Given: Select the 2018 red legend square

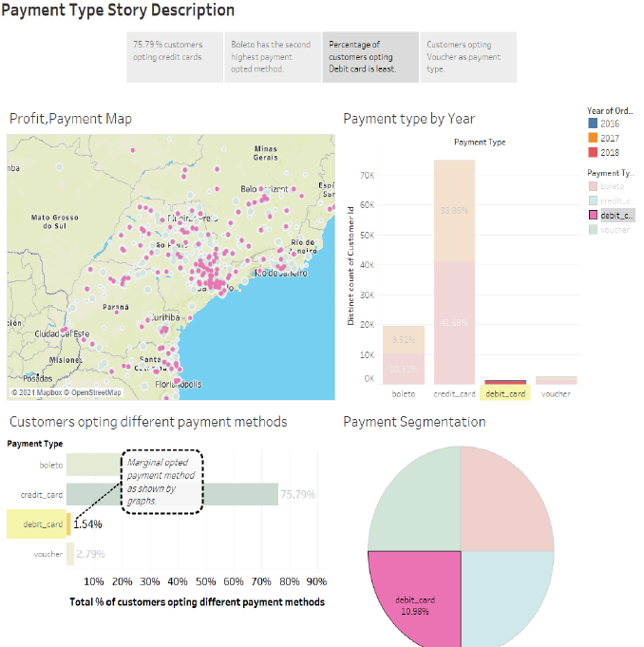Looking at the screenshot, I should [593, 152].
